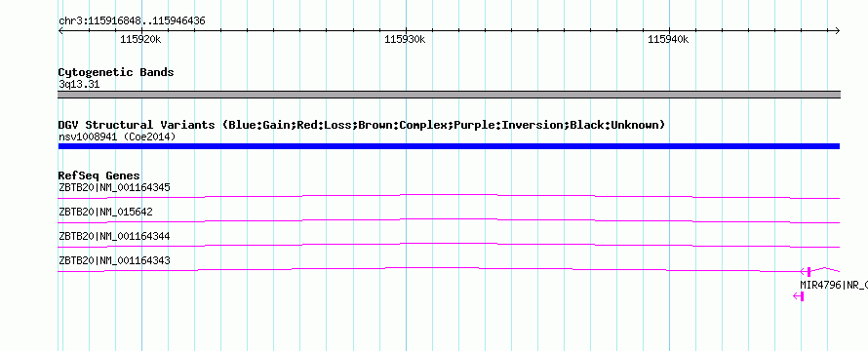Click the exon block on the NM_001164343 transcript
The width and height of the screenshot is (868, 351).
pyautogui.click(x=809, y=271)
